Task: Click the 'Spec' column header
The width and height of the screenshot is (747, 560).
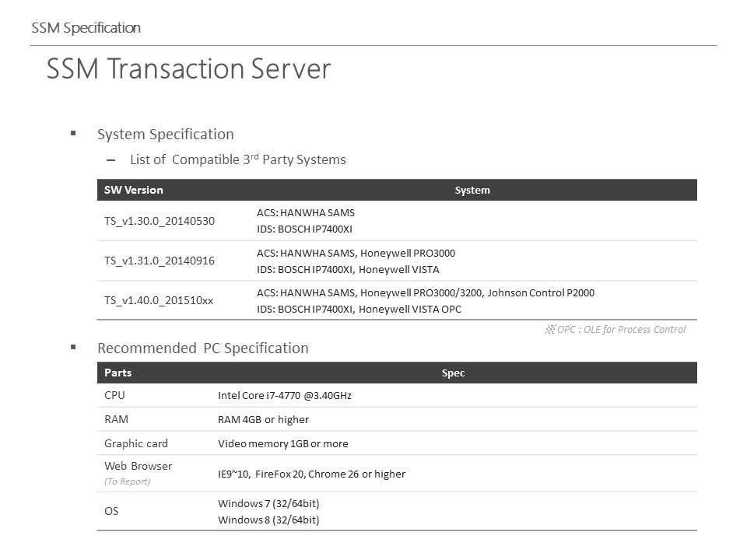Action: pos(453,373)
